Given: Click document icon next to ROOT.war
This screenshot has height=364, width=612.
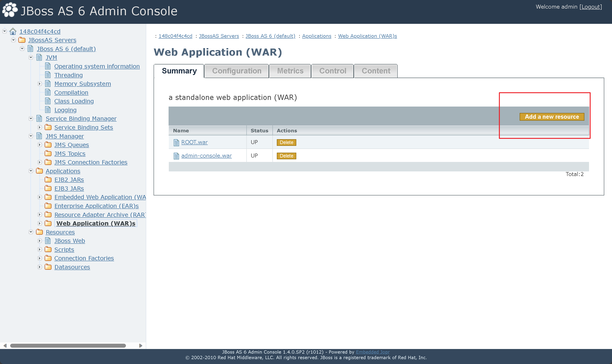Looking at the screenshot, I should [x=176, y=143].
